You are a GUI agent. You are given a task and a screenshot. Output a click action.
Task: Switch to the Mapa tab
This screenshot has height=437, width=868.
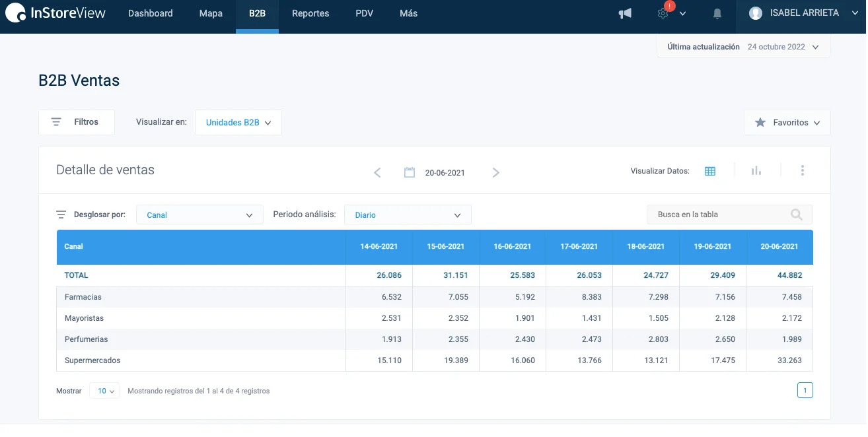(211, 13)
